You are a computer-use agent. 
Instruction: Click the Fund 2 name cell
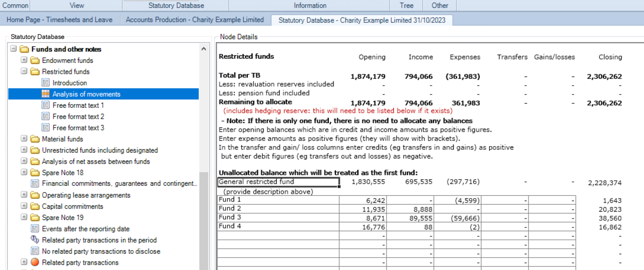[278, 209]
